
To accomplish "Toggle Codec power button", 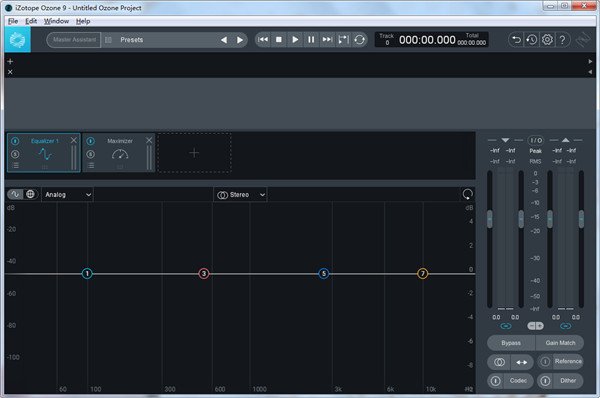I will (x=496, y=381).
